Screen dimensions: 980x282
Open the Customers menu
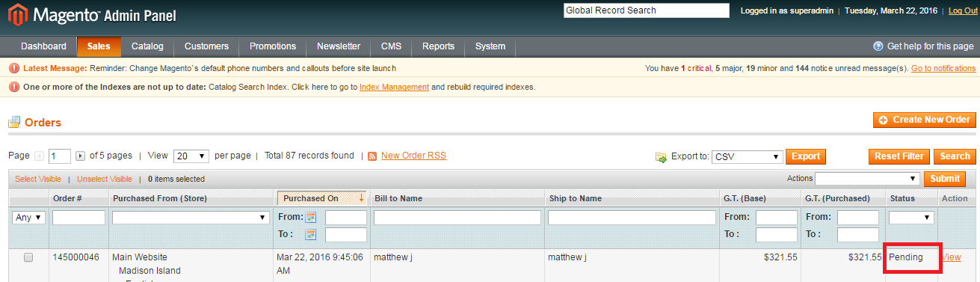[x=206, y=46]
